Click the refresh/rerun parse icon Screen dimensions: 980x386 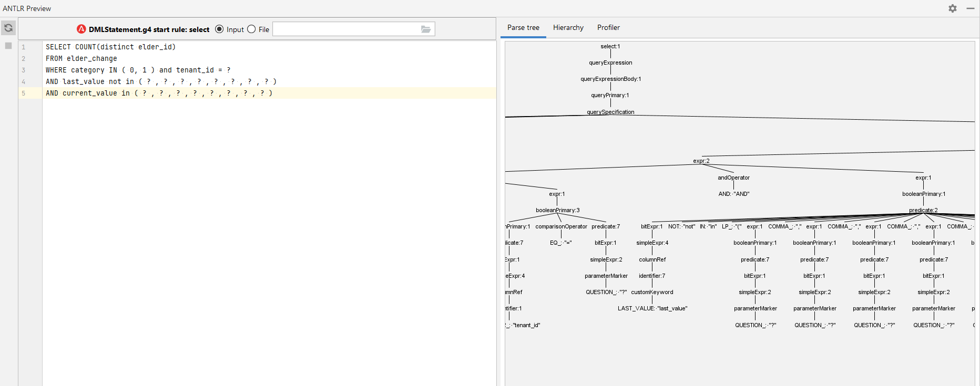[x=8, y=28]
